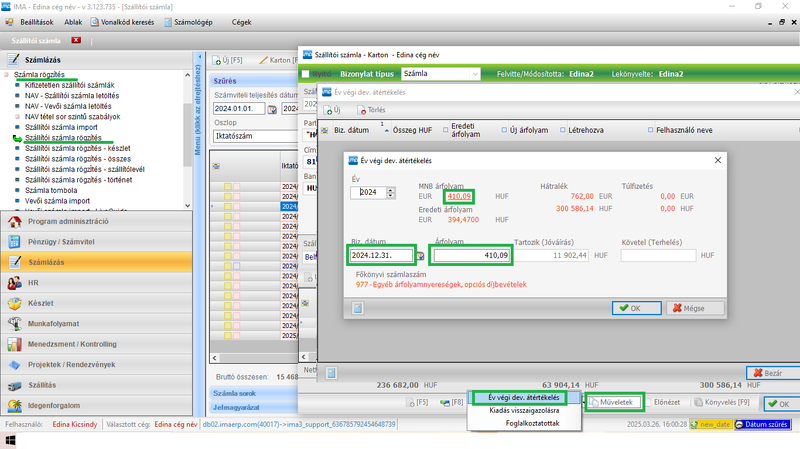This screenshot has height=449, width=800.
Task: Open NAV tétel sor szintű szabályok
Action: 72,117
